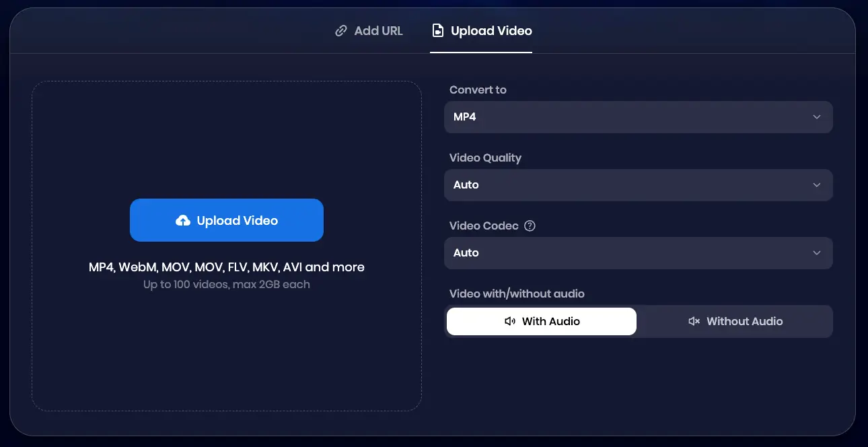This screenshot has width=868, height=447.
Task: Switch to Without Audio
Action: (735, 322)
